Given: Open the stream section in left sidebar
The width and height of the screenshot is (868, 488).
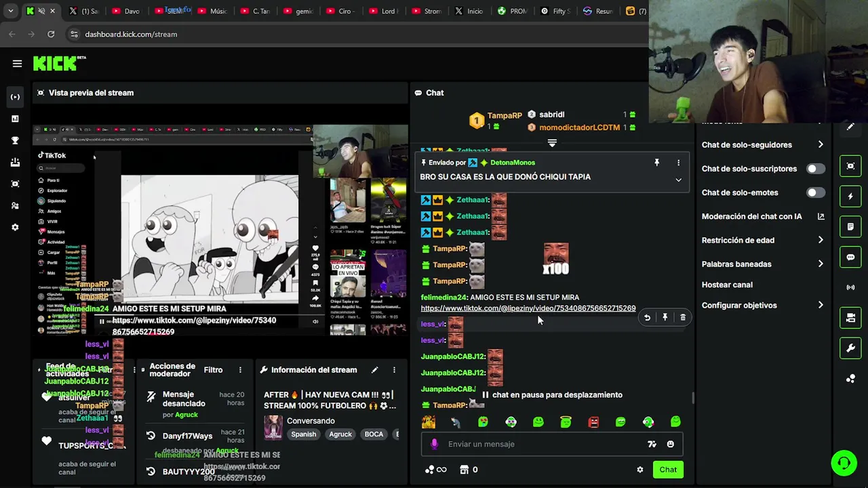Looking at the screenshot, I should coord(15,97).
